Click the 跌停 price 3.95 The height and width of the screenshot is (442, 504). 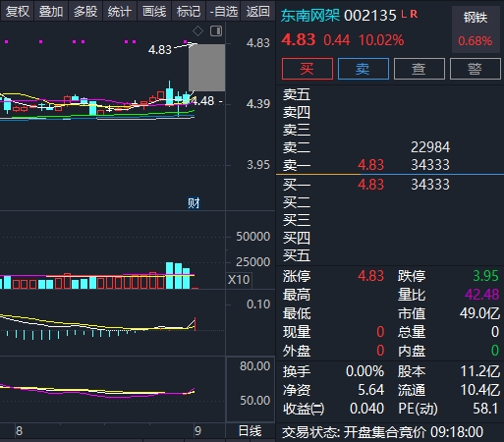point(485,276)
